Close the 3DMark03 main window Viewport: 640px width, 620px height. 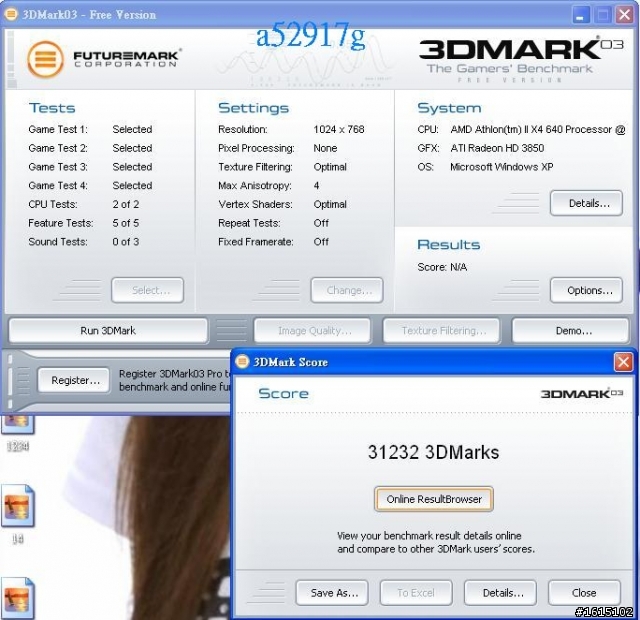pyautogui.click(x=624, y=15)
